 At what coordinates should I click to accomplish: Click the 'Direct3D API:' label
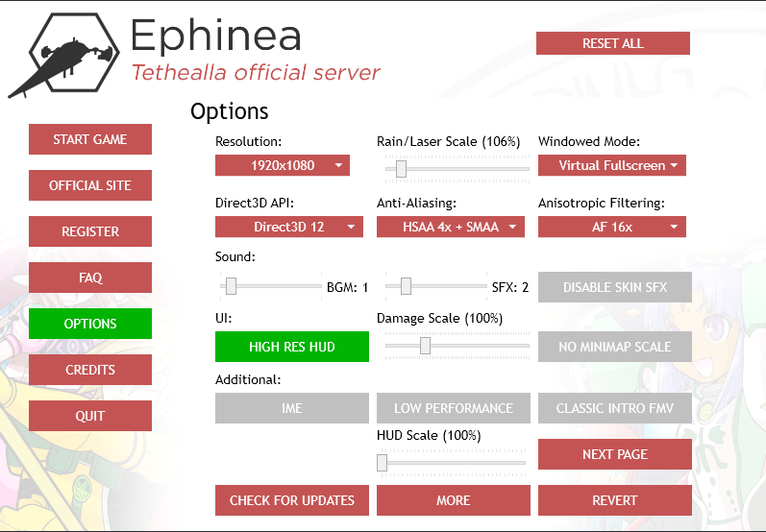pos(255,203)
